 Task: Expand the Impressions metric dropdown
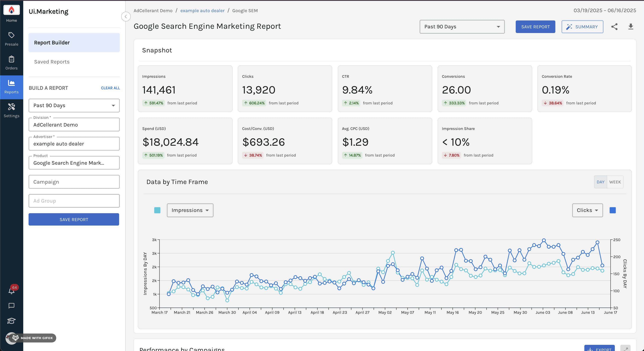coord(190,210)
